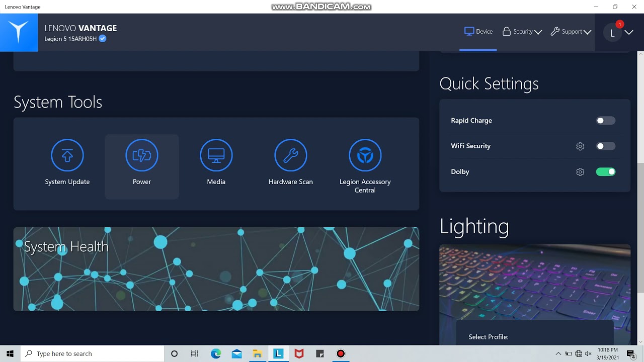
Task: Click the network globe tray icon
Action: pyautogui.click(x=579, y=354)
